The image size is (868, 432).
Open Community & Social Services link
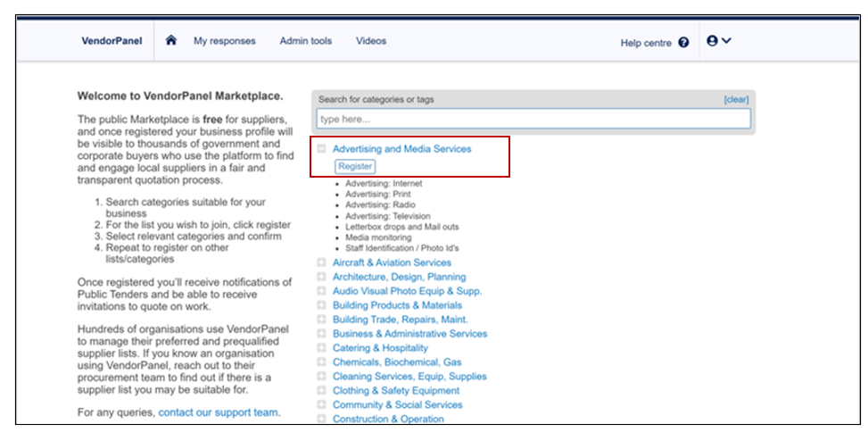[398, 405]
